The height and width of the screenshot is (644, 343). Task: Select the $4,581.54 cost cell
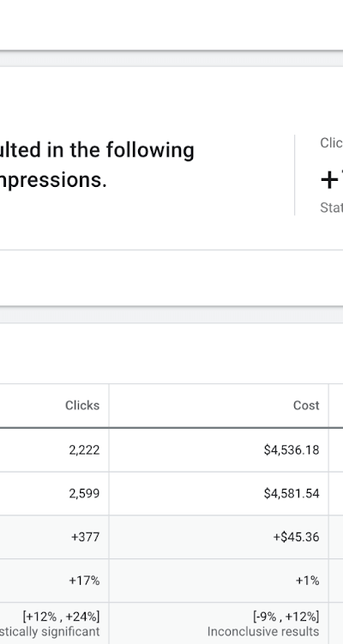292,493
